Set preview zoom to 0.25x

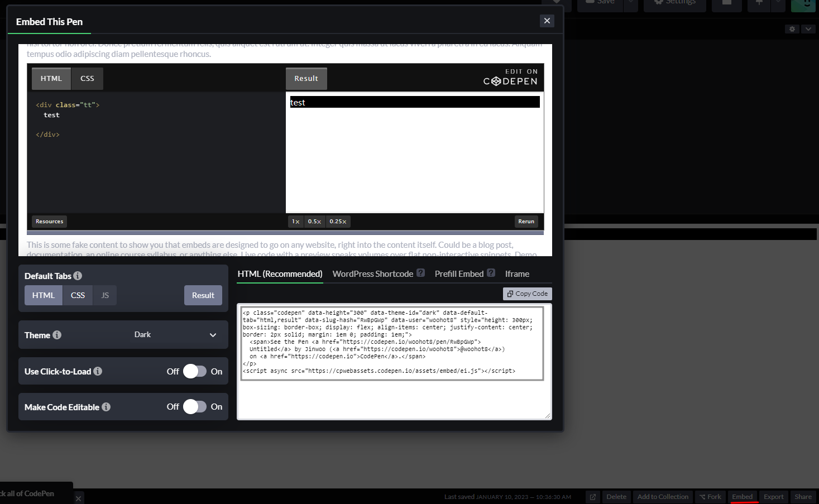coord(338,222)
